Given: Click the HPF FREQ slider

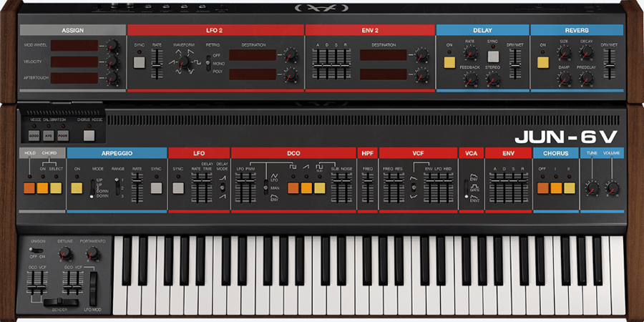Looking at the screenshot, I should click(368, 187).
